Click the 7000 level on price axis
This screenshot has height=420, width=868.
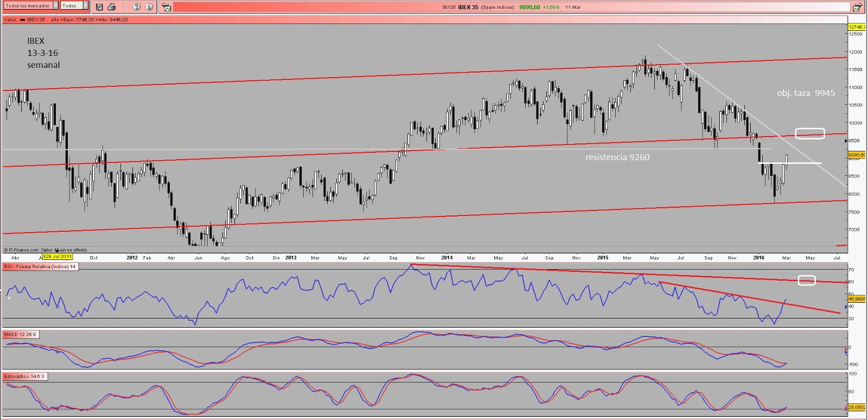click(854, 230)
